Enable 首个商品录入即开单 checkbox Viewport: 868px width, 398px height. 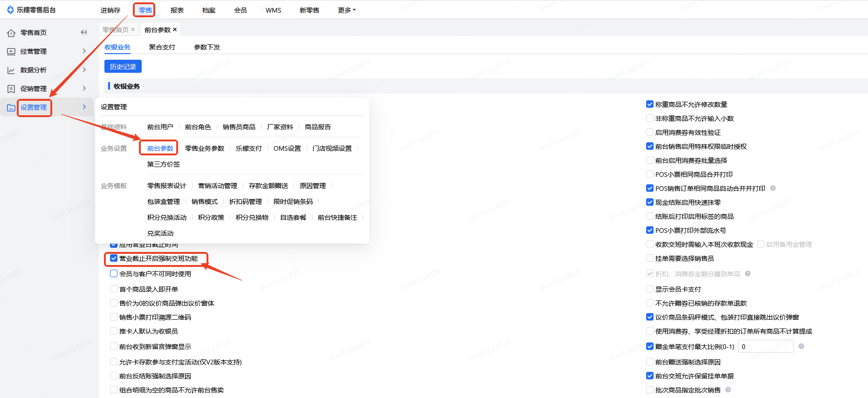click(x=114, y=289)
